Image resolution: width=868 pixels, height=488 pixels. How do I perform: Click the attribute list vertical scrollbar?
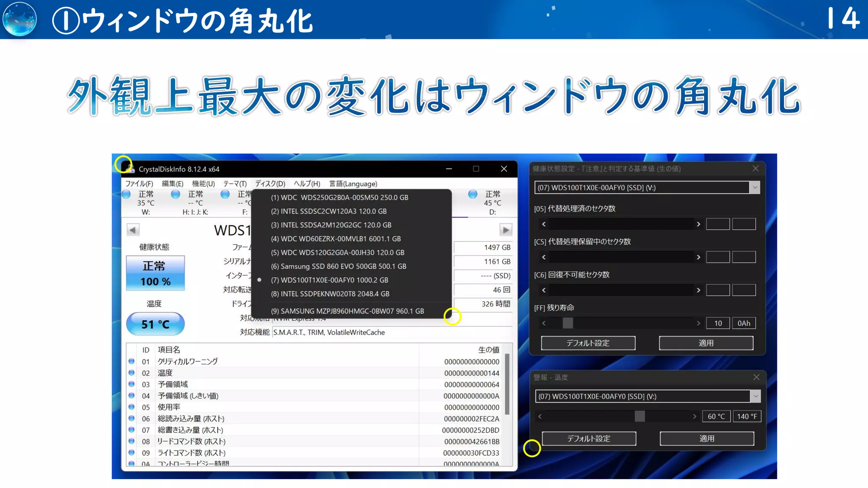point(507,384)
